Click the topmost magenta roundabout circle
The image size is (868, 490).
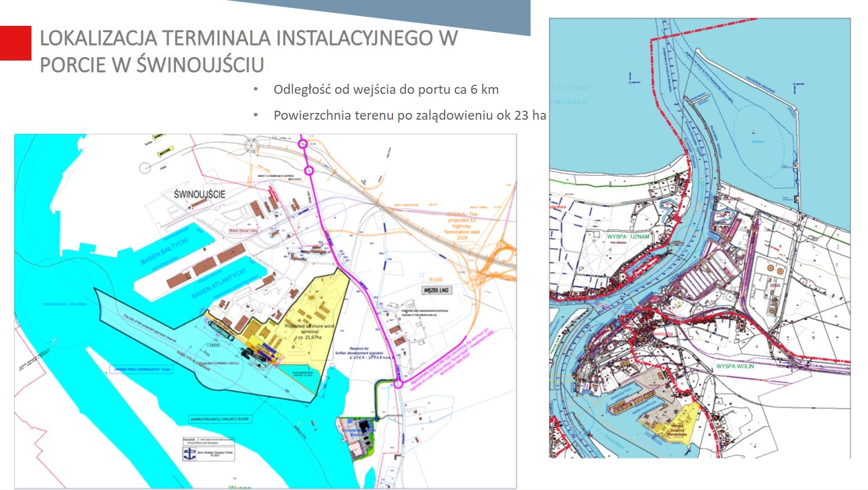pyautogui.click(x=303, y=144)
